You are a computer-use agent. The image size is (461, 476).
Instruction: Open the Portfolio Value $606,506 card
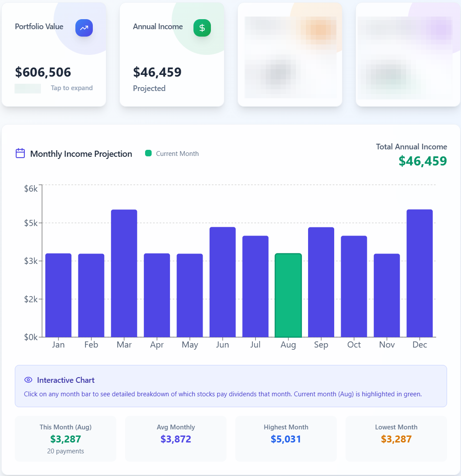click(x=54, y=54)
